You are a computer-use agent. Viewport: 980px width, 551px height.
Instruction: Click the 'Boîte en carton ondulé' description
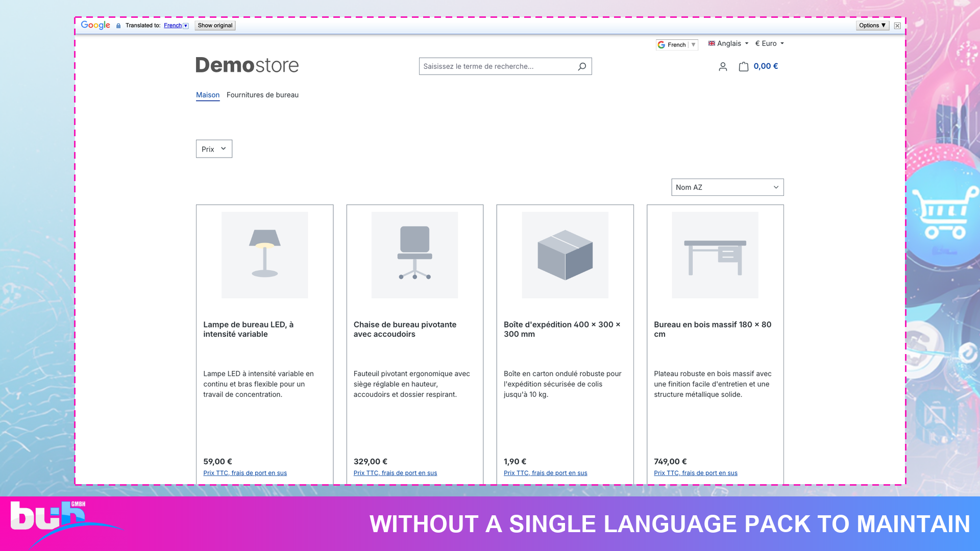pyautogui.click(x=562, y=384)
